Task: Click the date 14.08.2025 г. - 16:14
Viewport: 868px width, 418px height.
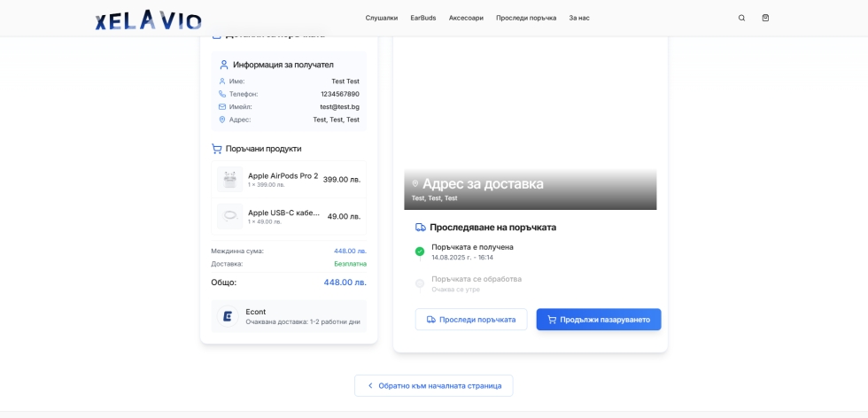Action: [462, 258]
